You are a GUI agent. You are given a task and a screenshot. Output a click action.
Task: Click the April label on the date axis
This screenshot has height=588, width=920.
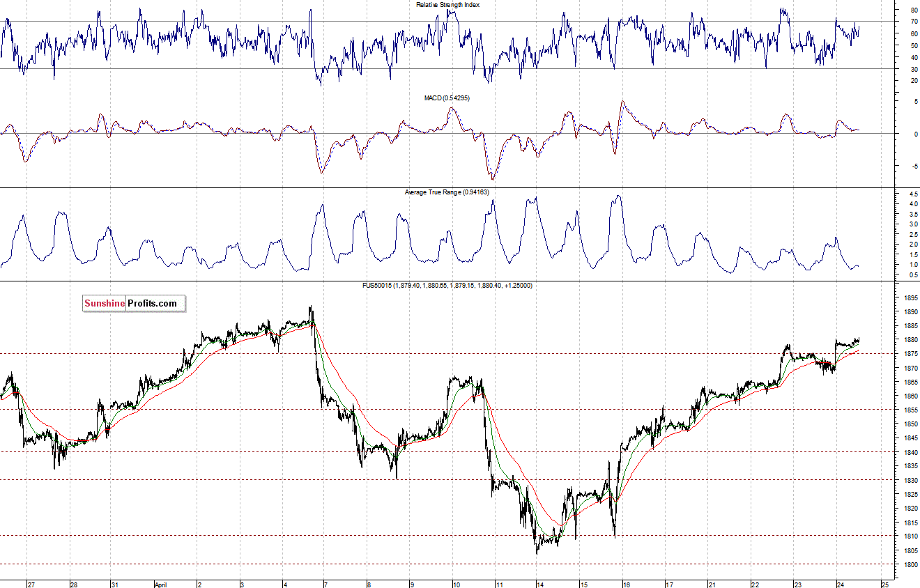coord(162,585)
